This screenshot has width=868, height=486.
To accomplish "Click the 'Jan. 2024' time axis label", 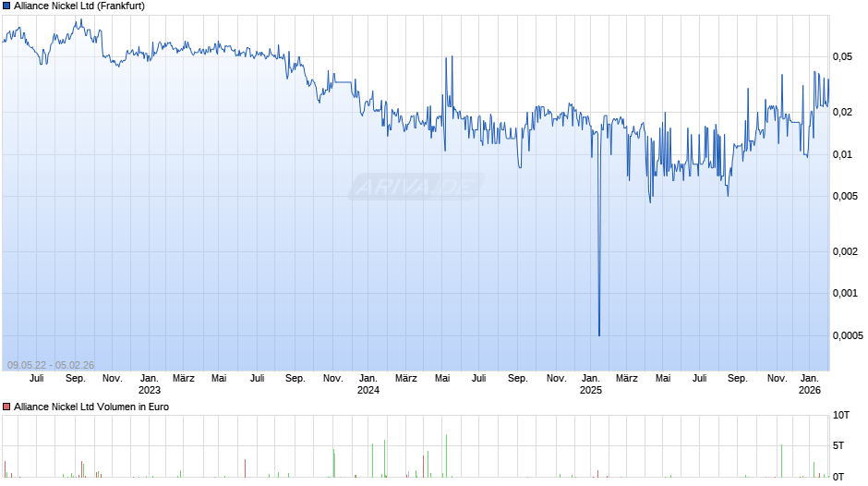I will click(x=368, y=384).
